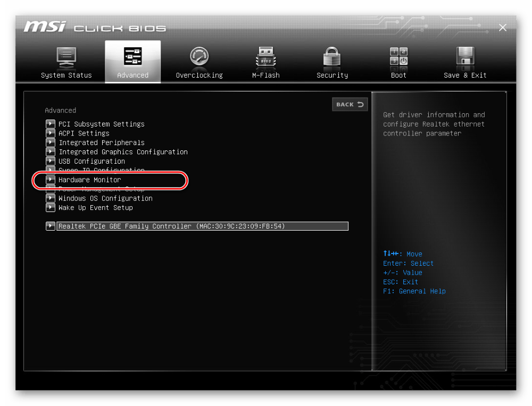Click the MSI Click BIOS logo
The width and height of the screenshot is (532, 406).
[95, 28]
